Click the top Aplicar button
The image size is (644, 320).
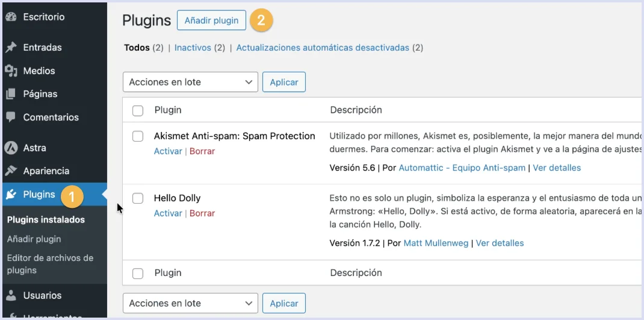coord(284,82)
